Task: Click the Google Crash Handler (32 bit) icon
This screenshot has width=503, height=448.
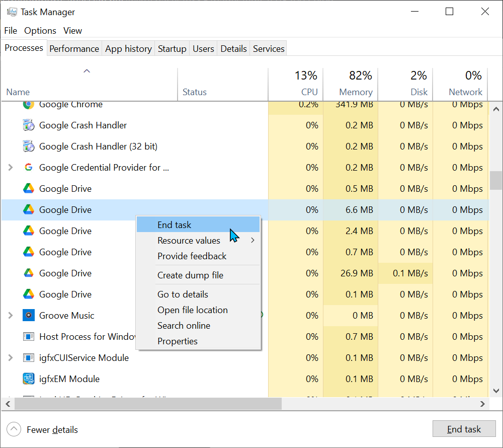Action: [29, 146]
